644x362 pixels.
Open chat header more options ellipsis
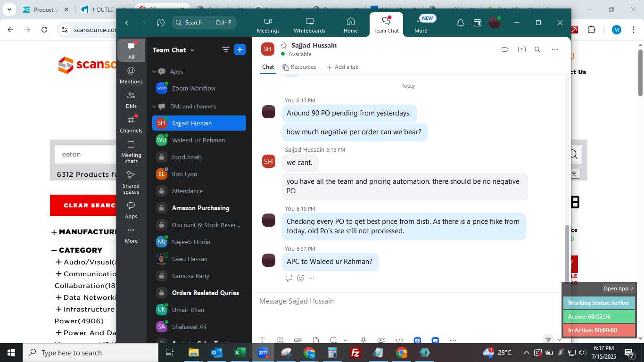click(x=554, y=49)
